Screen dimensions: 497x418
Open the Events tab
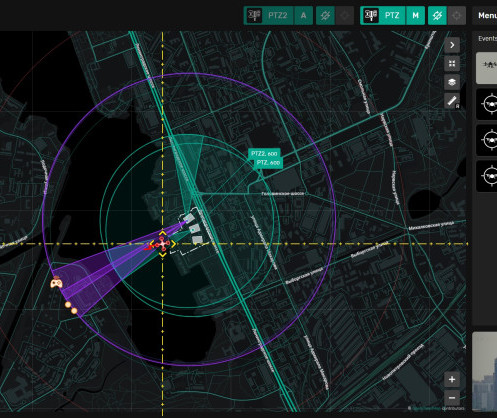pyautogui.click(x=487, y=39)
